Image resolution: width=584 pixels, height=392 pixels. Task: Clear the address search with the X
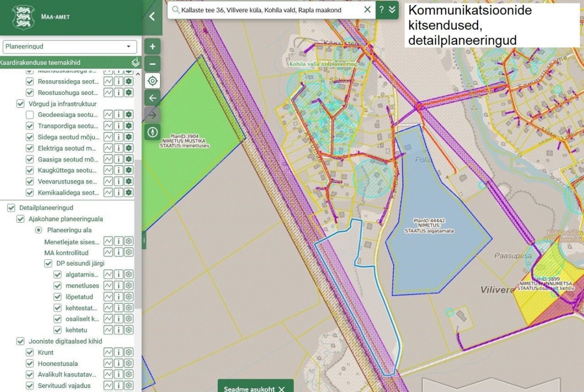click(x=367, y=9)
